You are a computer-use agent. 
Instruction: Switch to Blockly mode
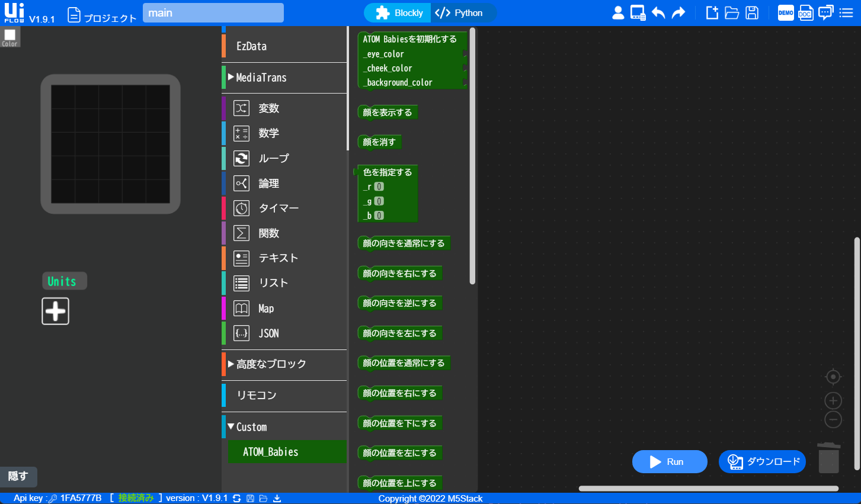point(398,13)
